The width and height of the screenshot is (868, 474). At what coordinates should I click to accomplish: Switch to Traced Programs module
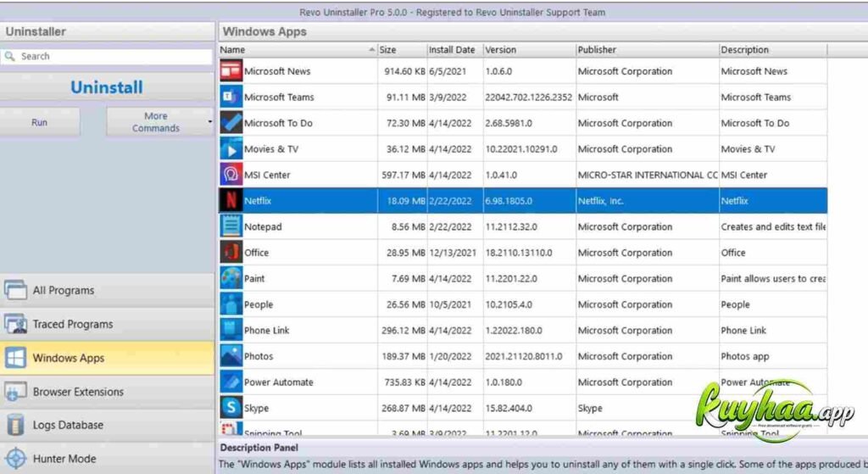pos(107,324)
